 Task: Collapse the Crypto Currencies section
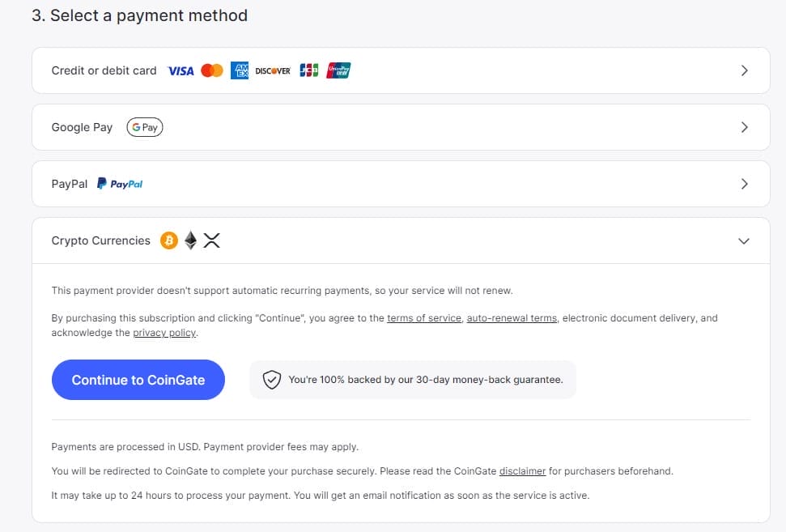[744, 240]
